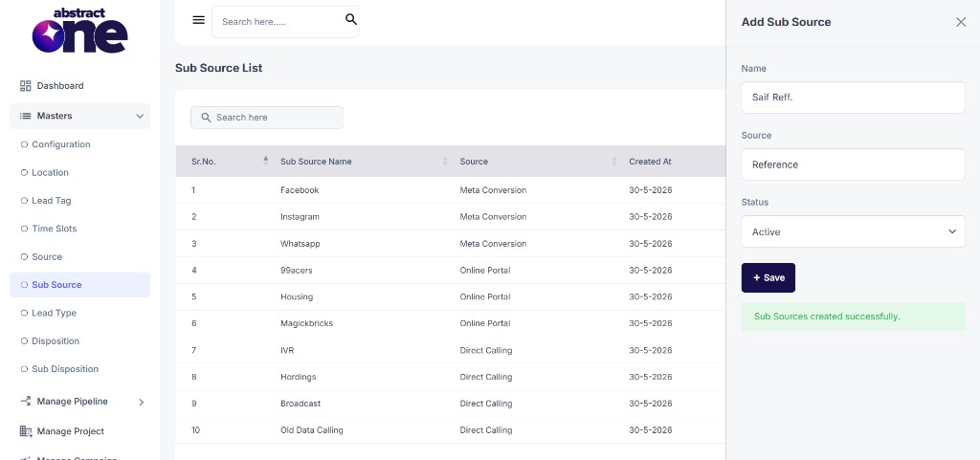Viewport: 980px width, 460px height.
Task: Expand the Manage Pipeline chevron
Action: (x=142, y=402)
